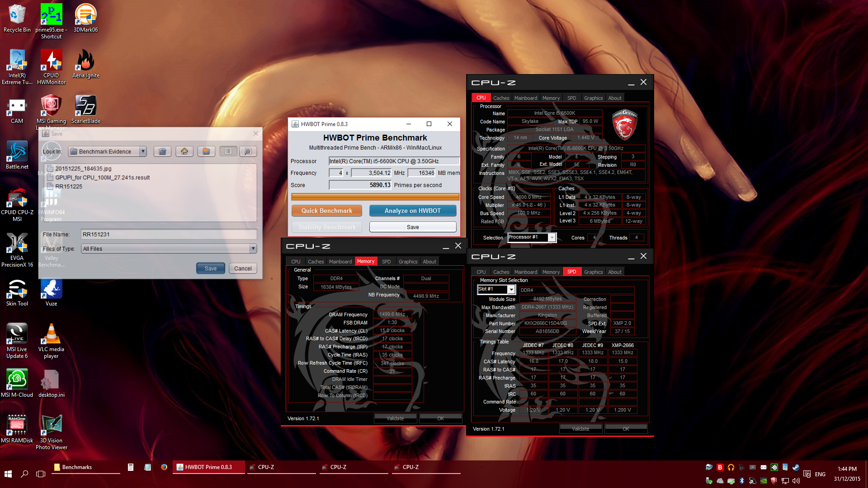Click the Steam icon in system tray
Image resolution: width=868 pixels, height=488 pixels.
[x=796, y=467]
